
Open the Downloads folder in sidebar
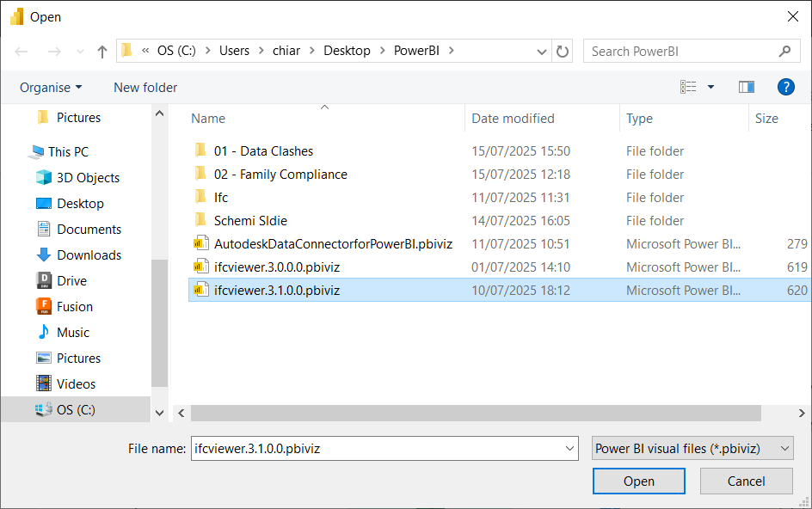pyautogui.click(x=89, y=255)
